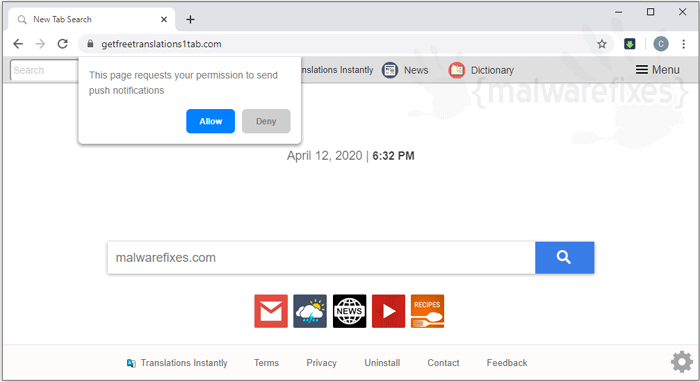
Task: Click the magnifier icon in the tab title
Action: pyautogui.click(x=22, y=19)
